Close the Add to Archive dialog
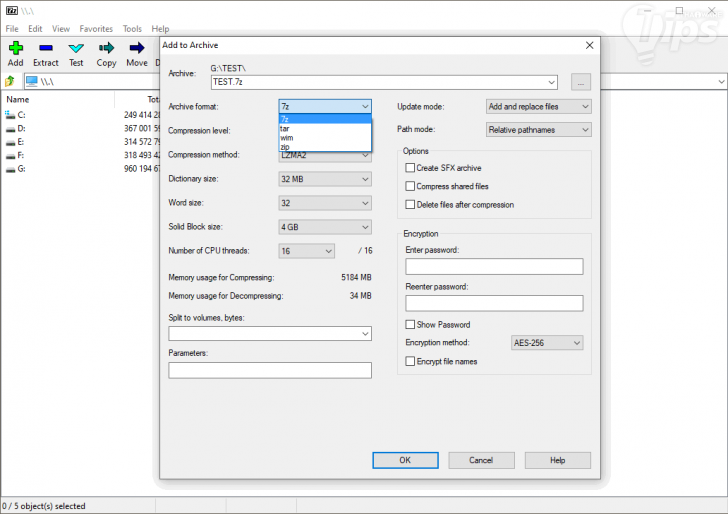The image size is (728, 514). point(589,45)
